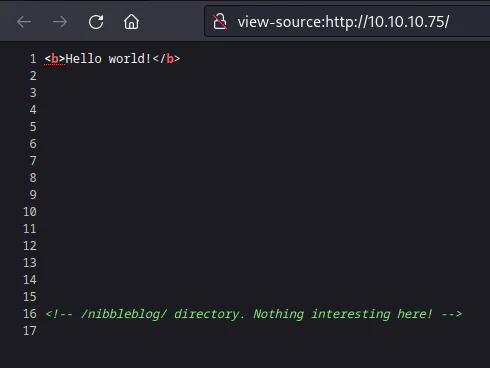
Task: Go forward to the next page
Action: [x=60, y=22]
